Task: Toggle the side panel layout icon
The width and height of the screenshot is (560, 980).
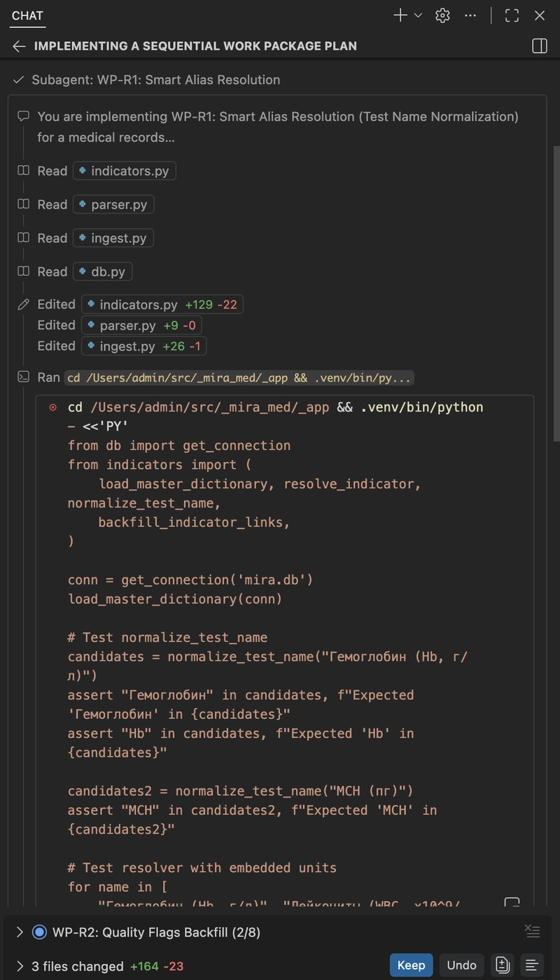Action: click(x=539, y=46)
